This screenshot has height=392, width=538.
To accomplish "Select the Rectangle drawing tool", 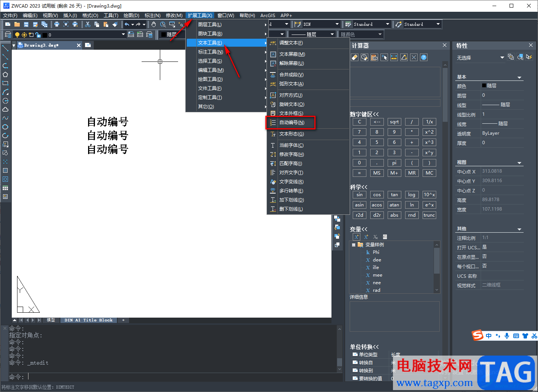I will pos(5,83).
